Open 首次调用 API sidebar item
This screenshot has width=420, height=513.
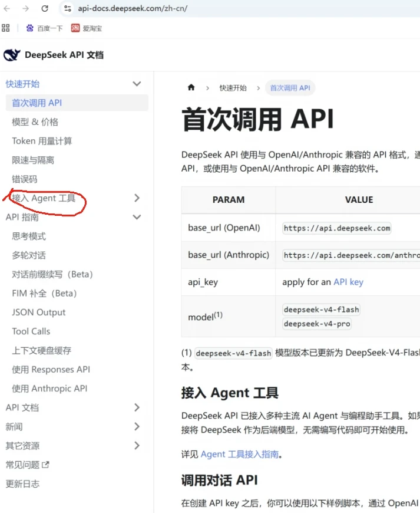77,103
